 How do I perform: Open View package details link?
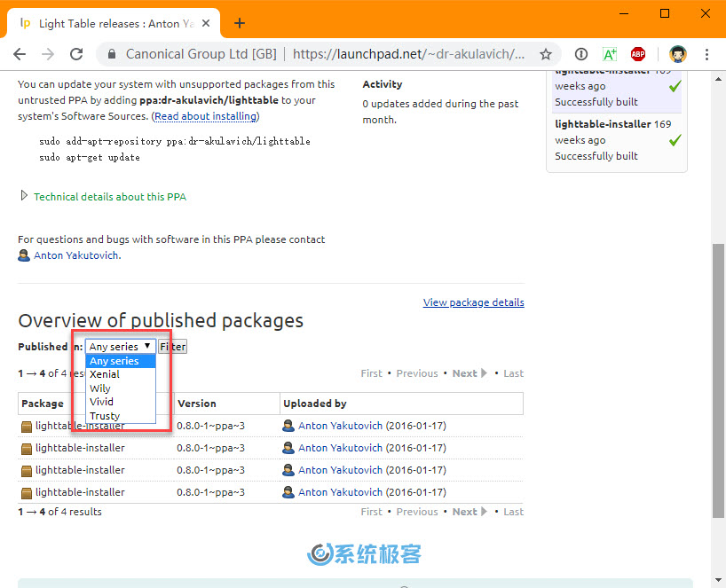[473, 302]
